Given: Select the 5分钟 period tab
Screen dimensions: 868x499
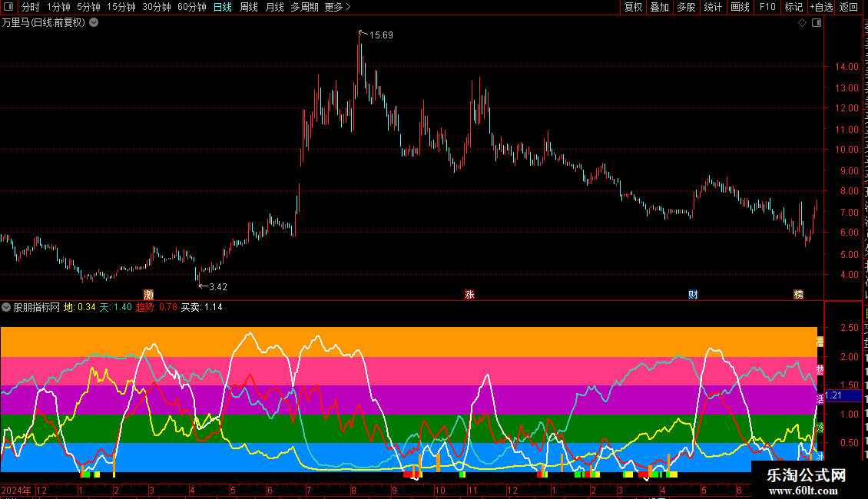Looking at the screenshot, I should 88,7.
